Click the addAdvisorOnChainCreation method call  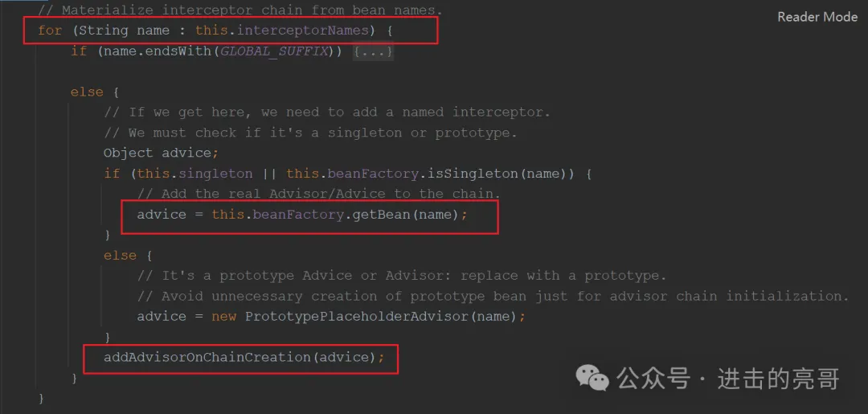point(207,357)
